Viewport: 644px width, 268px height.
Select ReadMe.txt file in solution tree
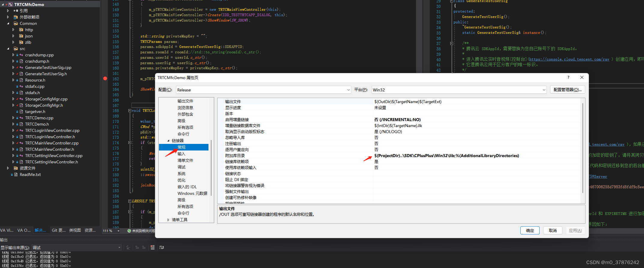pos(30,174)
